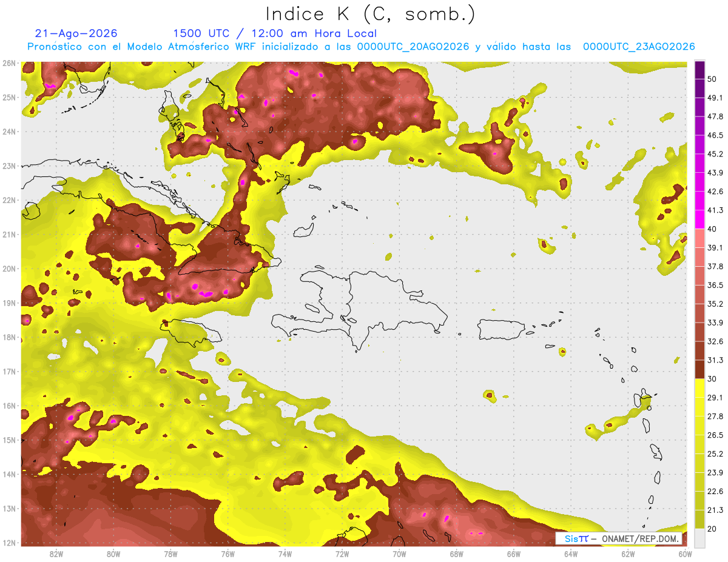
Task: Click the colorbar label '22.6'
Action: [715, 491]
